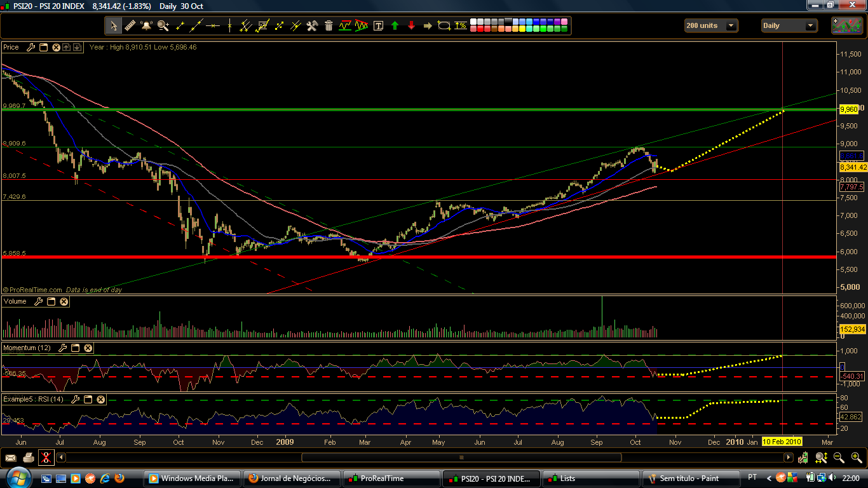Switch to Sem título - Paint taskbar window
Viewport: 868px width, 488px height.
pyautogui.click(x=690, y=478)
